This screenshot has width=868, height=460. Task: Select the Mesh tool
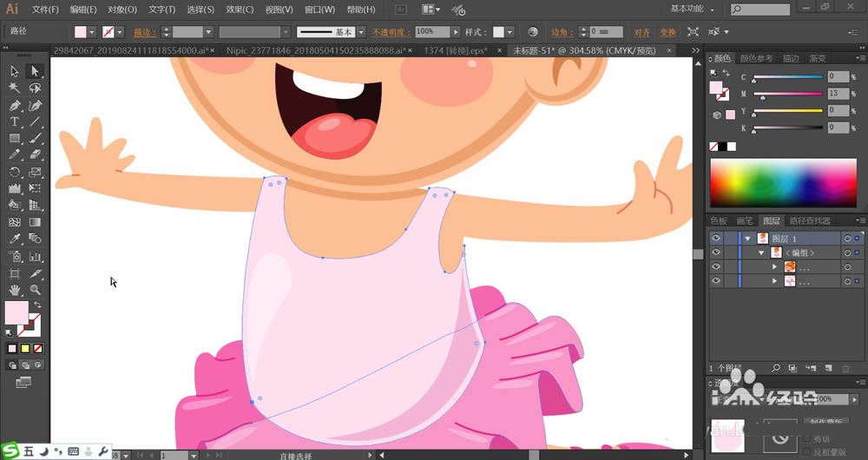coord(15,222)
